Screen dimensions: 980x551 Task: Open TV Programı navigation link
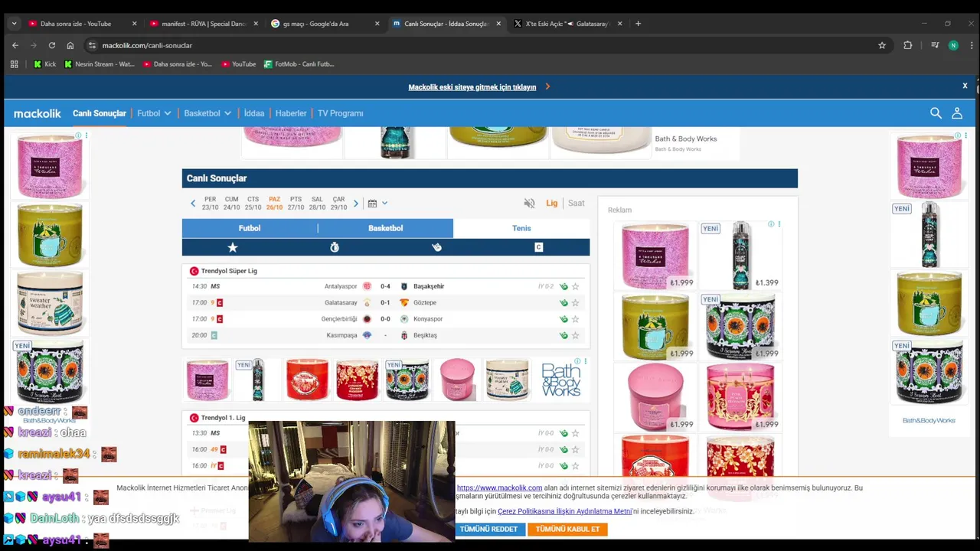click(x=341, y=113)
